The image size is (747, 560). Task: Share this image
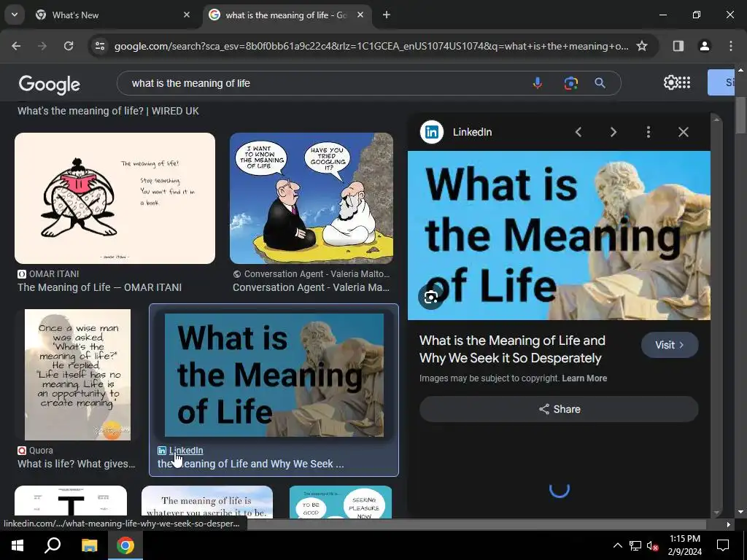point(559,409)
